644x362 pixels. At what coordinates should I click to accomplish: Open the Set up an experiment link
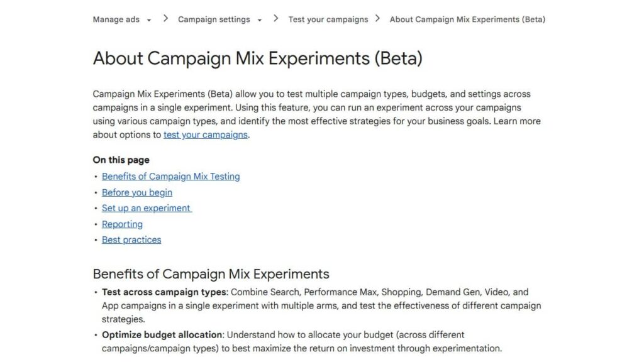point(146,208)
